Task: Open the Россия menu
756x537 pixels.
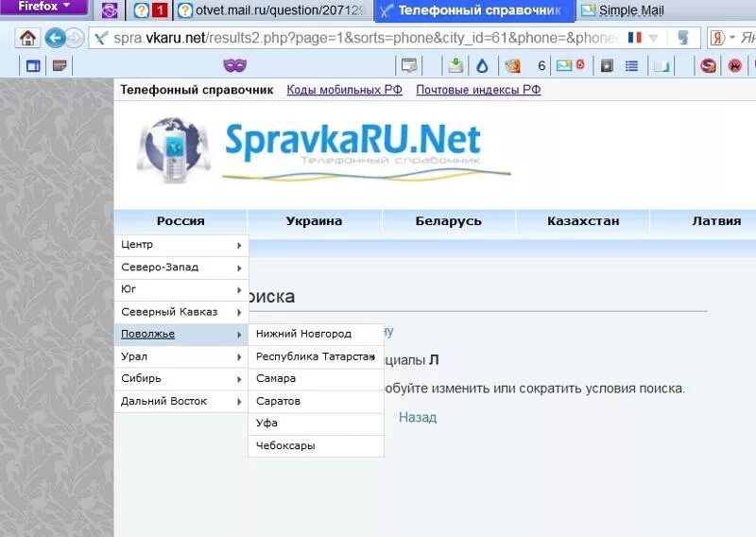Action: pyautogui.click(x=180, y=221)
